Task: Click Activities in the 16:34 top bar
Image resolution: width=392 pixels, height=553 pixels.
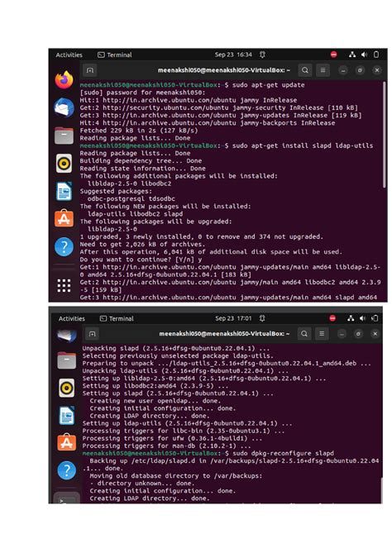Action: click(x=69, y=55)
